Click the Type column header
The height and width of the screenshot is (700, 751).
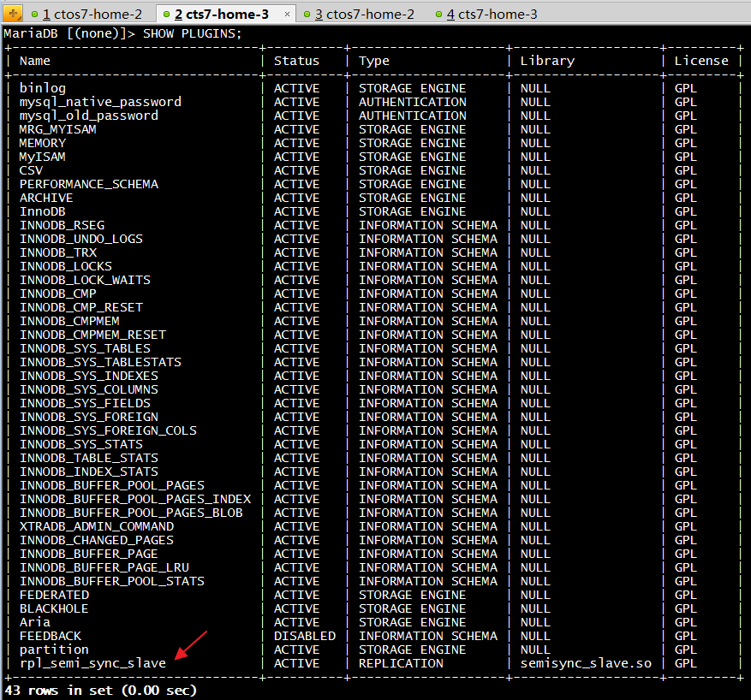[x=374, y=62]
